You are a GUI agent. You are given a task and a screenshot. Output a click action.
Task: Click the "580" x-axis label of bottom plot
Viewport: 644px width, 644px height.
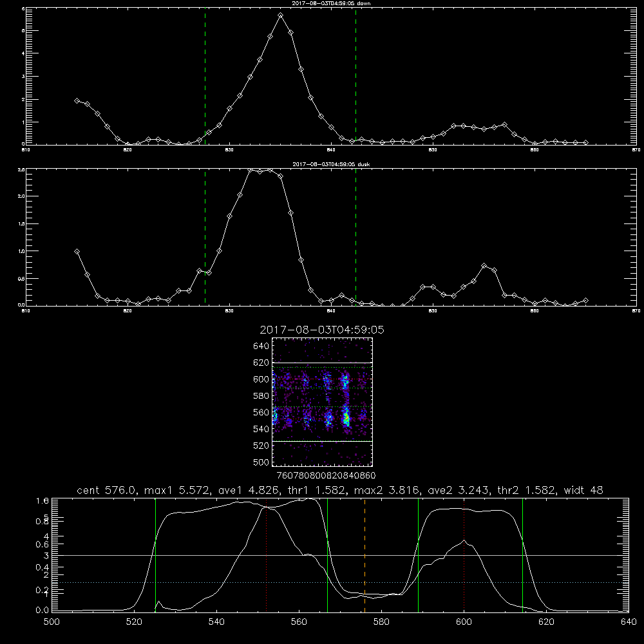click(x=381, y=622)
